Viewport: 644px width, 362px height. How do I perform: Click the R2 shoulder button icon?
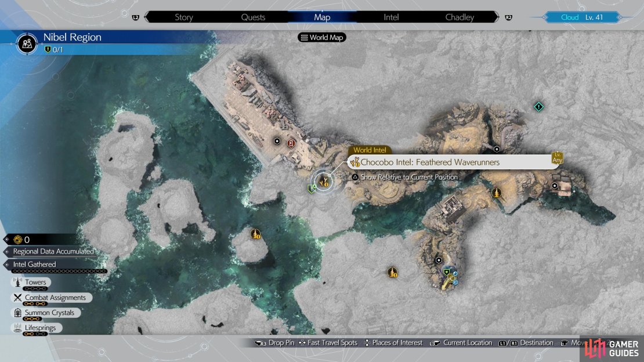tap(508, 17)
